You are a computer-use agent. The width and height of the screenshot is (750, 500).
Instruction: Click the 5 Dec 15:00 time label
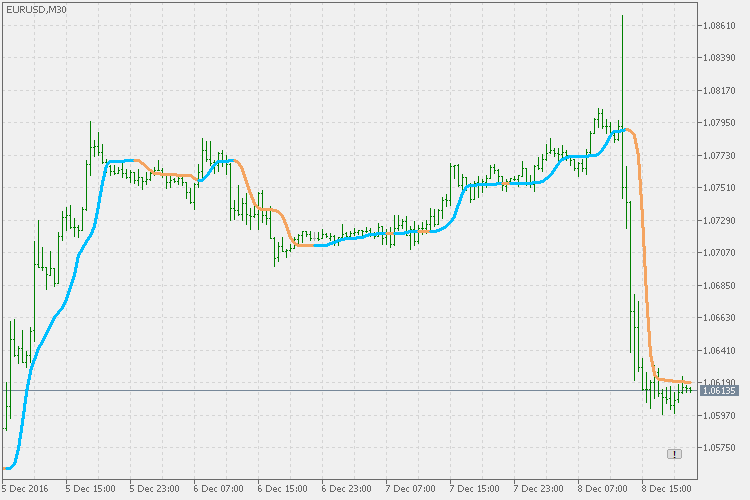tap(90, 489)
